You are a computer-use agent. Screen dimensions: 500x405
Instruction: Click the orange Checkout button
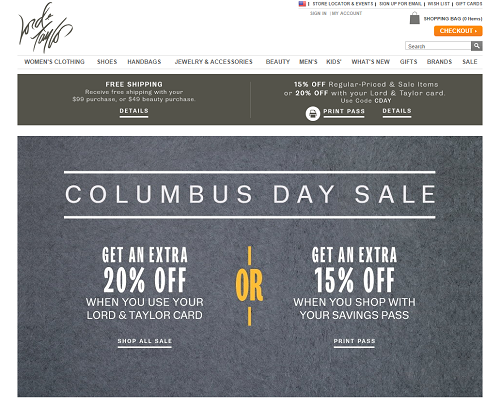click(x=458, y=31)
